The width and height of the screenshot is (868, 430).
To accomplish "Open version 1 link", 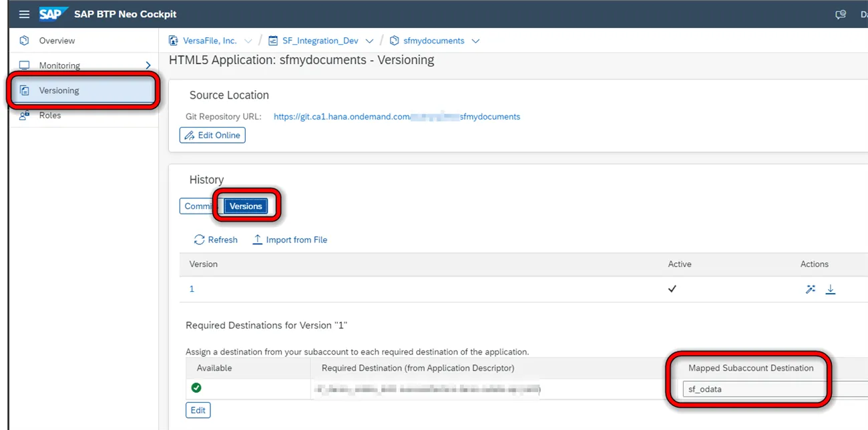I will point(192,289).
